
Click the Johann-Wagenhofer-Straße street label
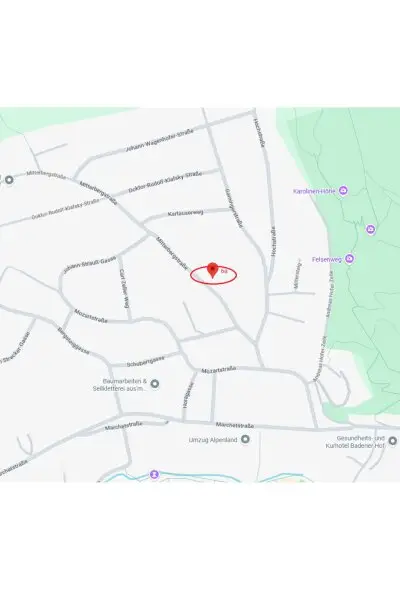pos(160,140)
